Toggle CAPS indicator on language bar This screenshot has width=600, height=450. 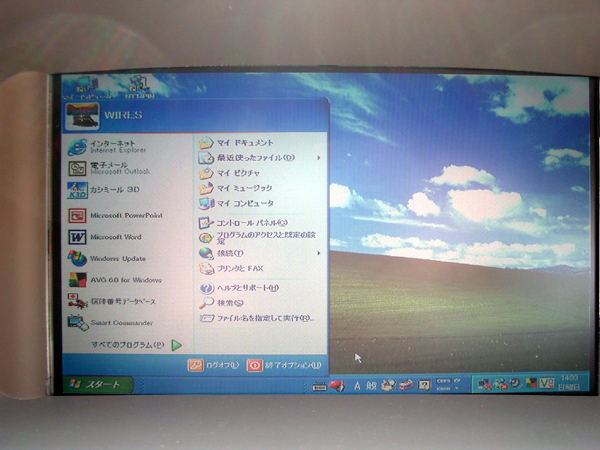click(x=443, y=381)
